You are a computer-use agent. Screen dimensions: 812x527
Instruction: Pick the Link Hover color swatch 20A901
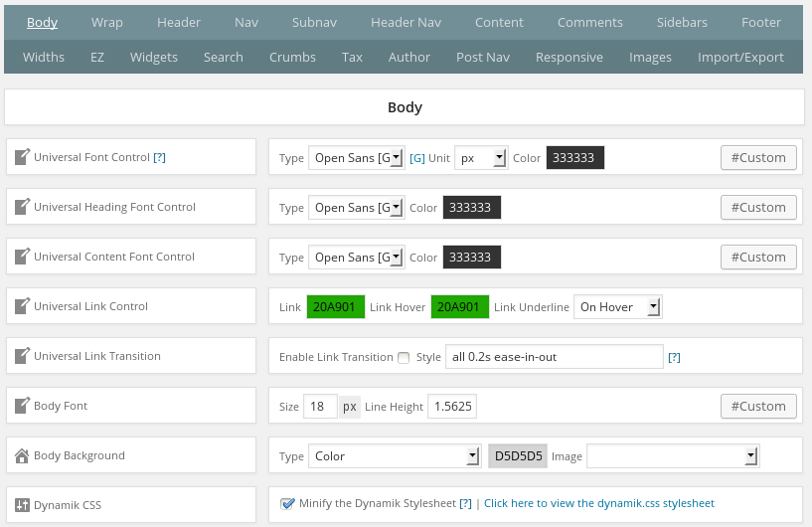pos(459,307)
